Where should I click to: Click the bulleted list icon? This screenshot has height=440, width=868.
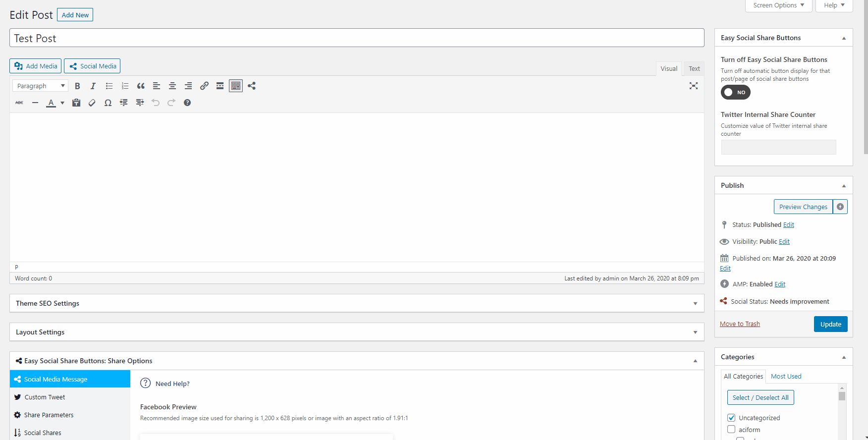109,86
